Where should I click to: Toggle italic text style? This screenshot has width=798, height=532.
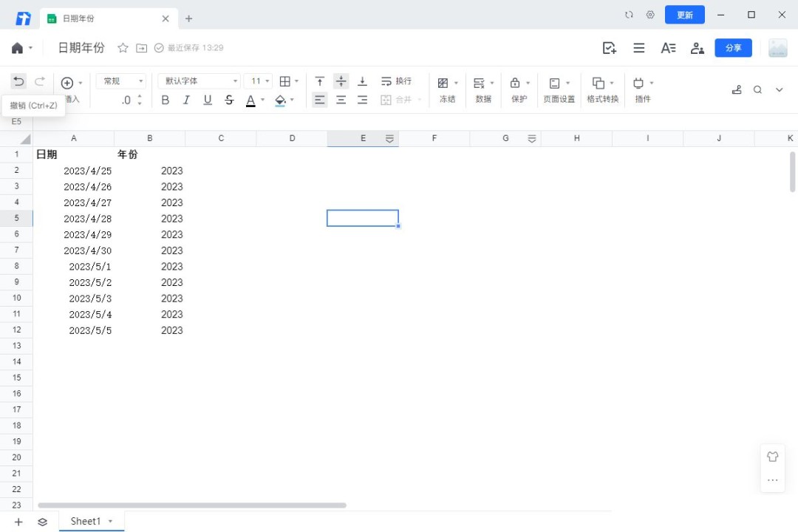[x=186, y=100]
